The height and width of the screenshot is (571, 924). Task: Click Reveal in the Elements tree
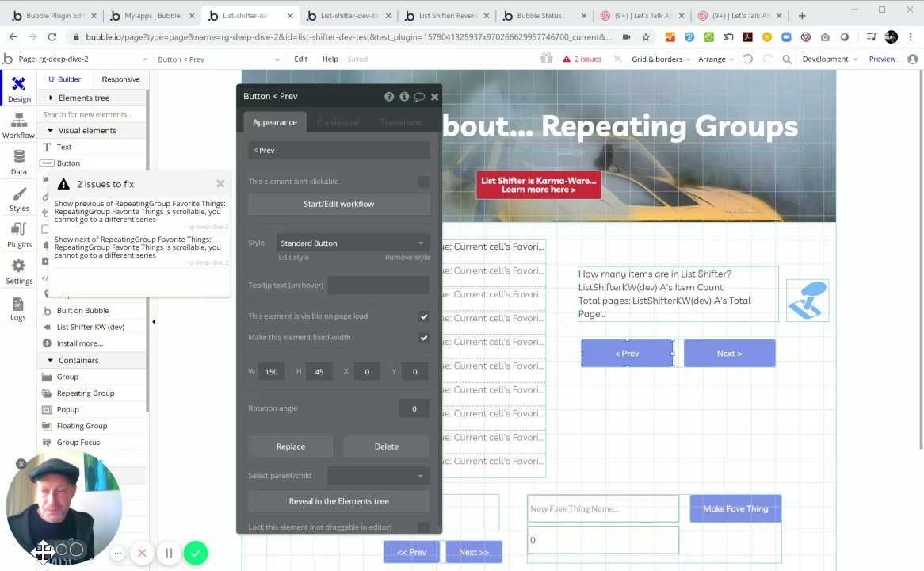point(339,501)
